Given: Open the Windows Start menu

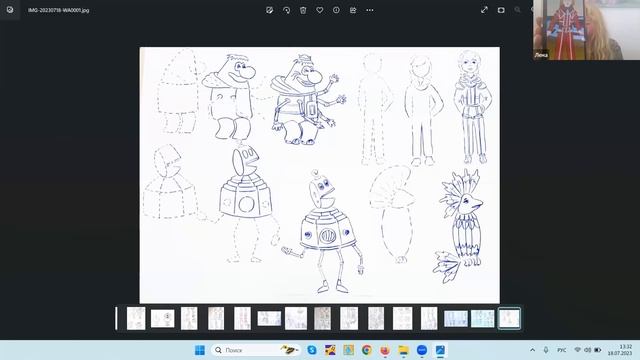Looking at the screenshot, I should coord(200,350).
